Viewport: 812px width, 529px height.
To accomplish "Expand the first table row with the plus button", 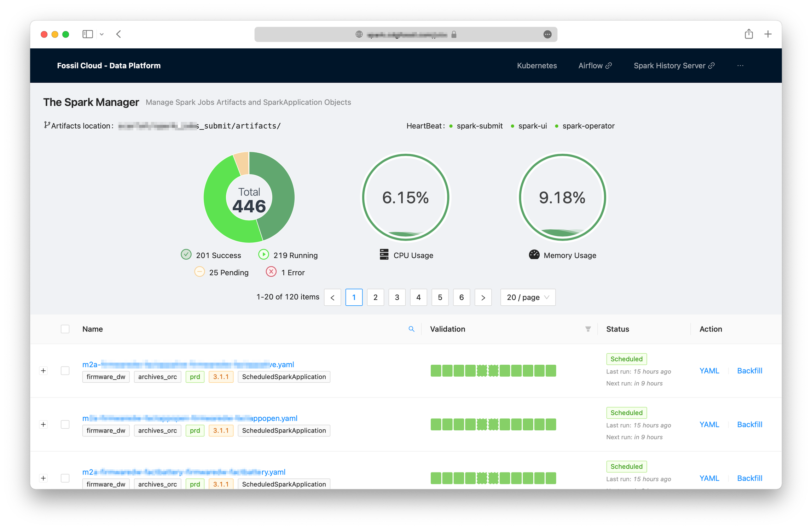I will (x=43, y=371).
